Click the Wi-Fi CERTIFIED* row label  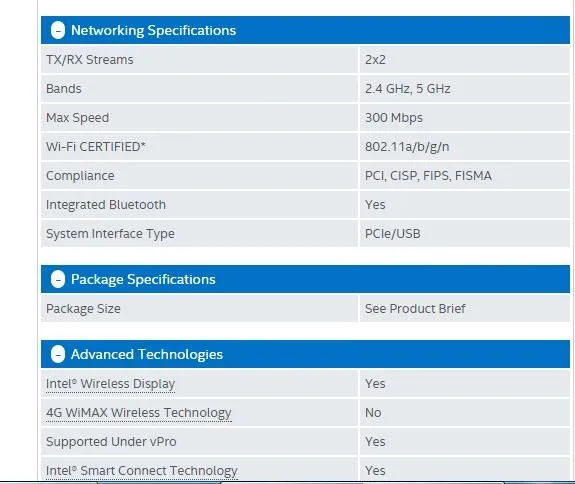coord(96,147)
